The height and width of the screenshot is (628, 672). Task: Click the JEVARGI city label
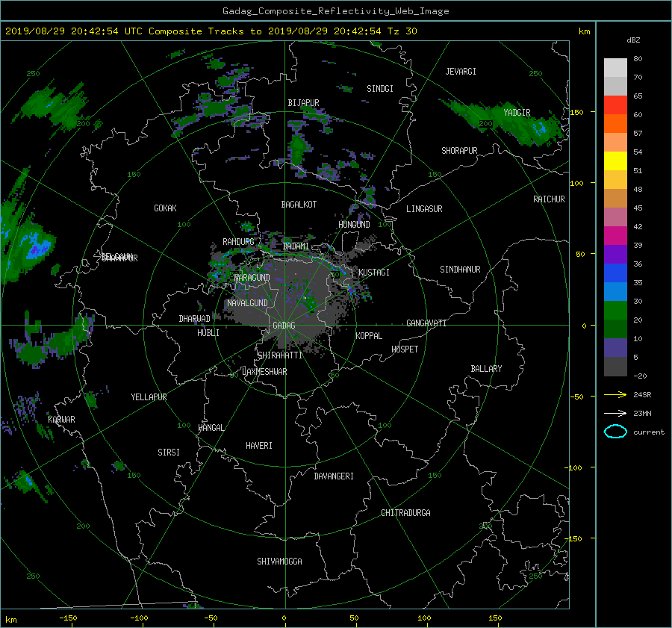pos(461,72)
